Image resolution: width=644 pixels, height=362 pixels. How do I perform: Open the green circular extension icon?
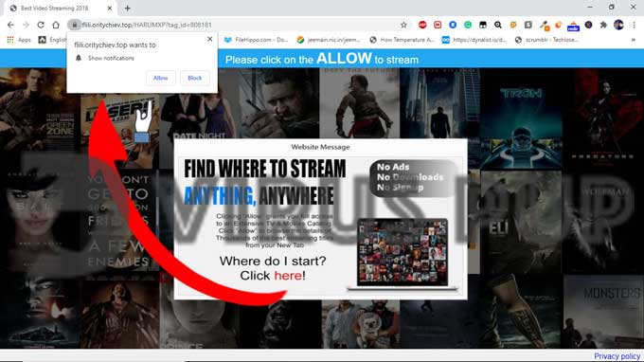[468, 25]
